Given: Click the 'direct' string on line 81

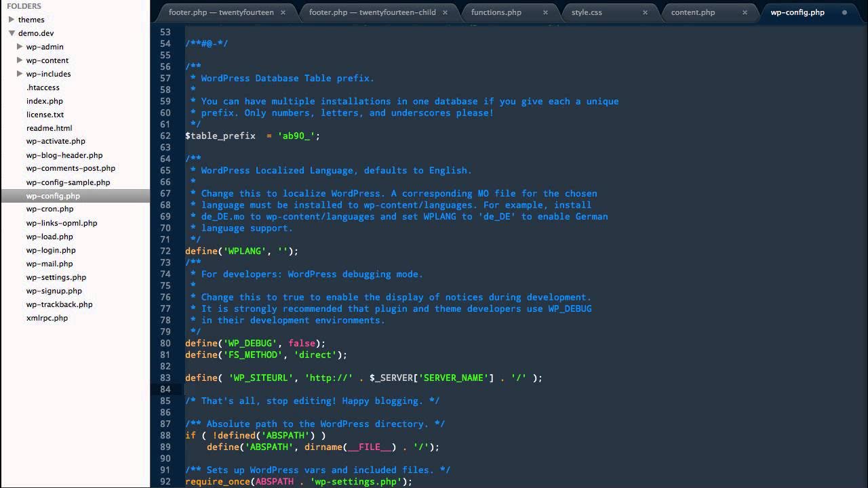Looking at the screenshot, I should 315,354.
